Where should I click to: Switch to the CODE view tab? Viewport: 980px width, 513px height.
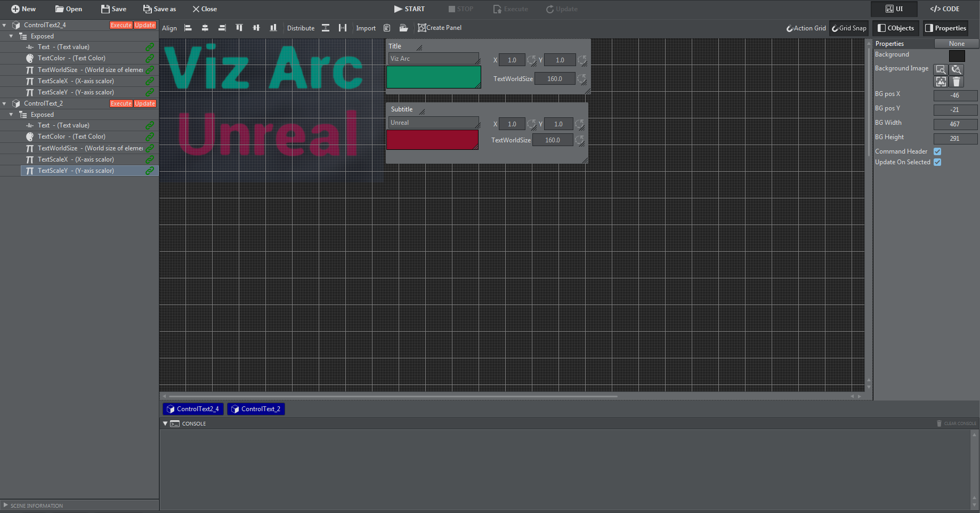[945, 9]
